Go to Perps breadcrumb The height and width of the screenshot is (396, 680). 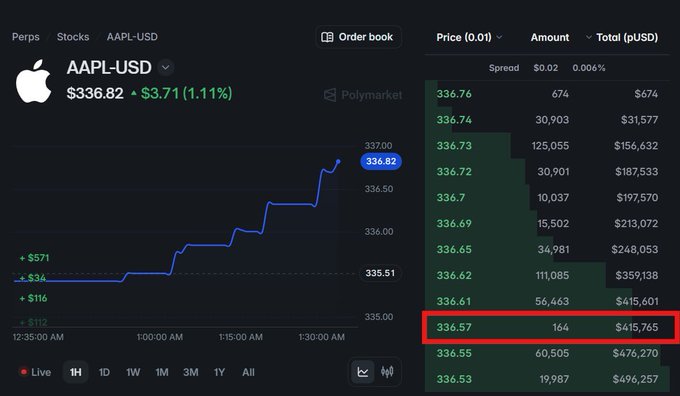pos(26,37)
